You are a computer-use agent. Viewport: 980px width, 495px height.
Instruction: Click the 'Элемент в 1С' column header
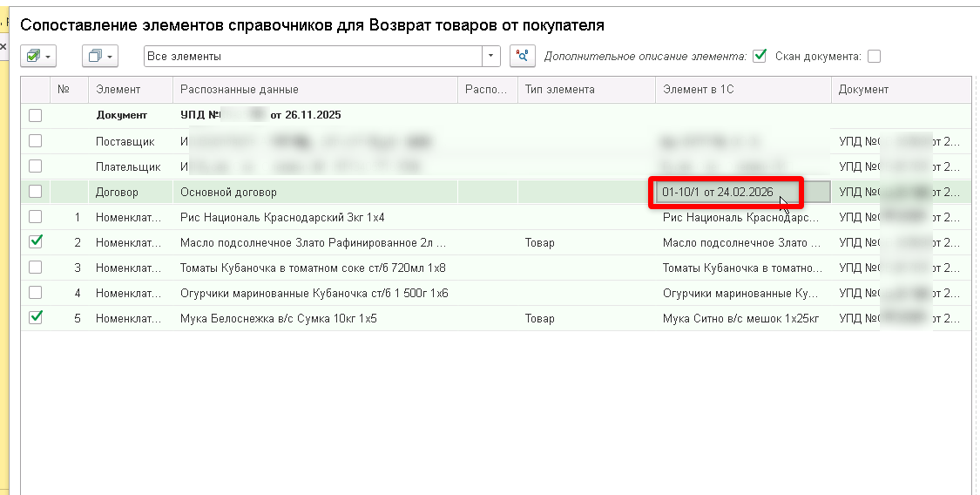tap(743, 90)
